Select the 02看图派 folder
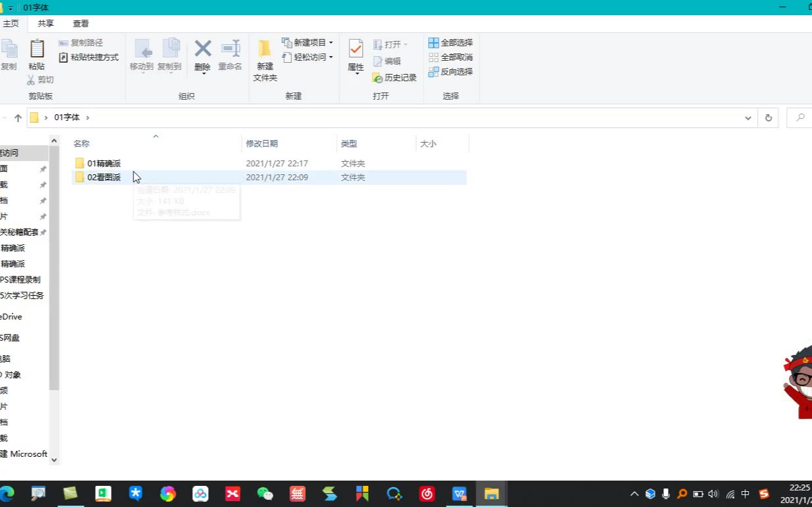 104,177
